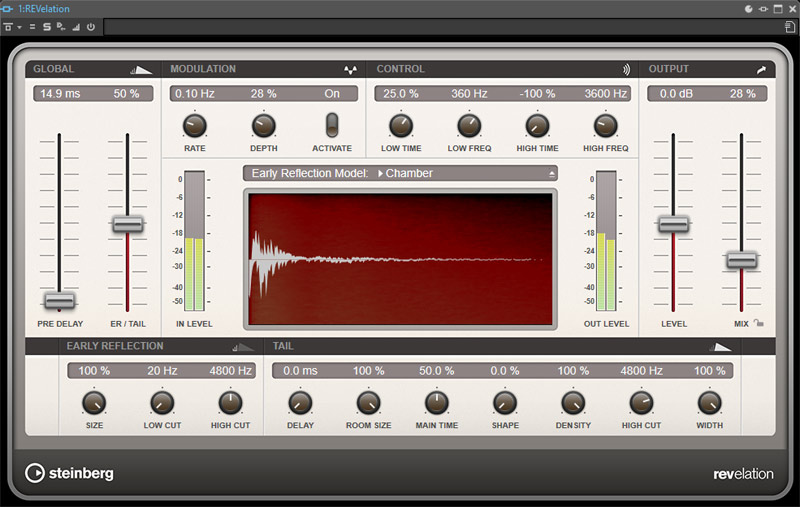Click the equals-sign compare toolbar icon
This screenshot has width=800, height=507.
tap(33, 27)
